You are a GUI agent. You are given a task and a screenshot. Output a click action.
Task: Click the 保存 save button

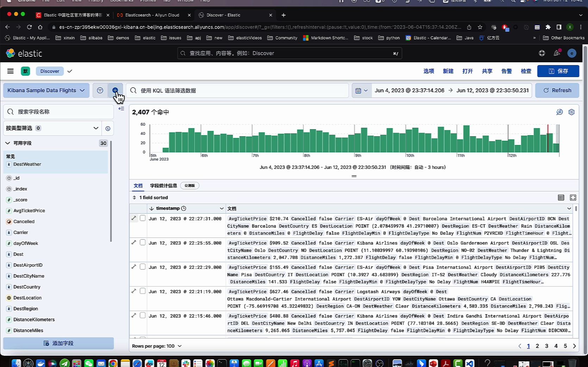(558, 71)
